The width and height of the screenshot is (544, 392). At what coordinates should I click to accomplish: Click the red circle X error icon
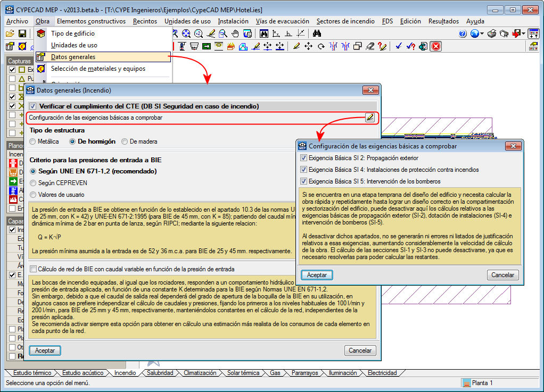[436, 46]
